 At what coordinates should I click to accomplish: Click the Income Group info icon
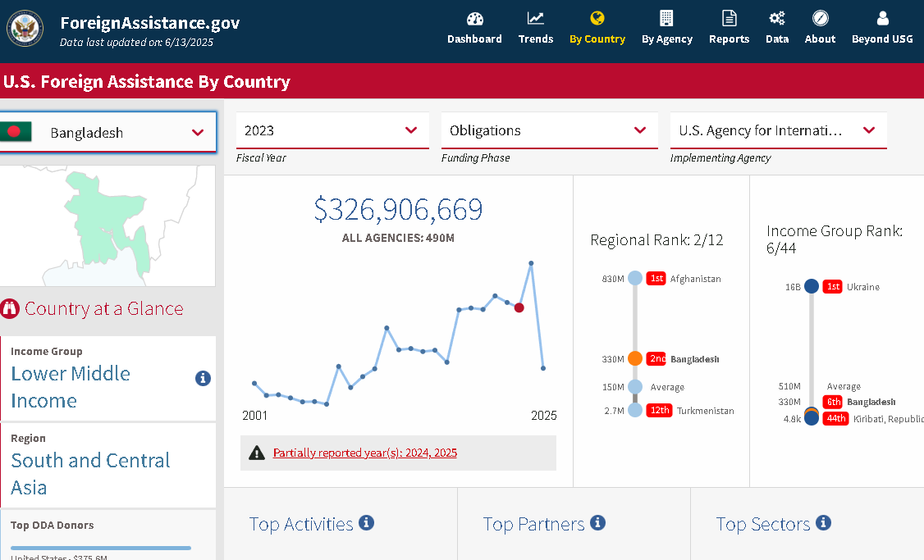(x=203, y=378)
